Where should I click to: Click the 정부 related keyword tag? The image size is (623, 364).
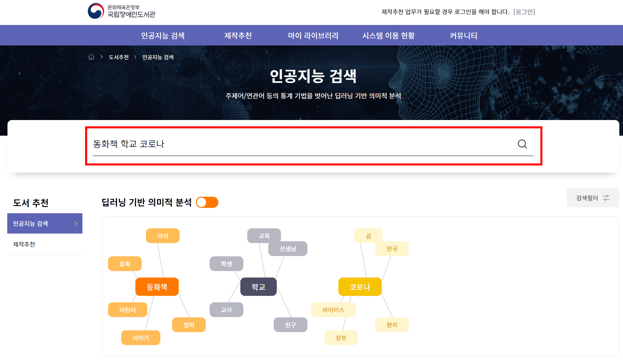[341, 338]
